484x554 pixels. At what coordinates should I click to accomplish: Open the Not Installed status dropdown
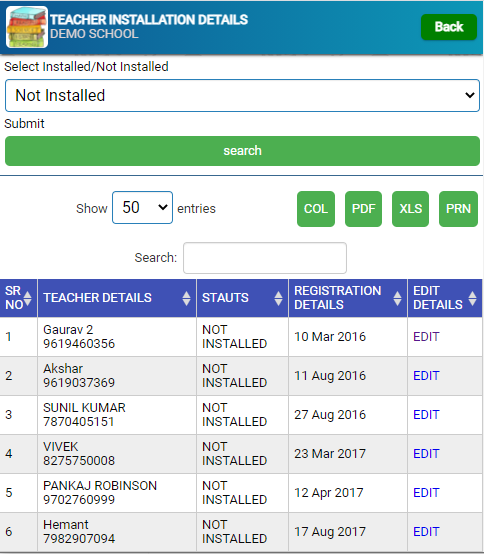[x=242, y=95]
